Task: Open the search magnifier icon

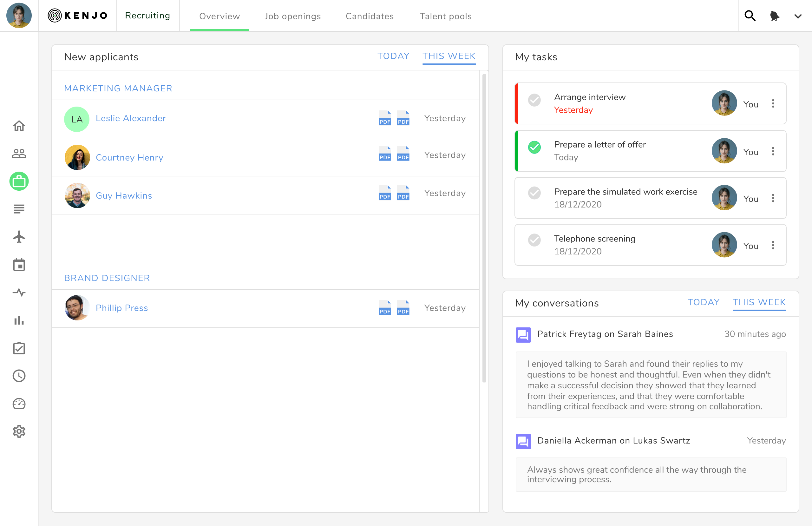Action: coord(750,16)
